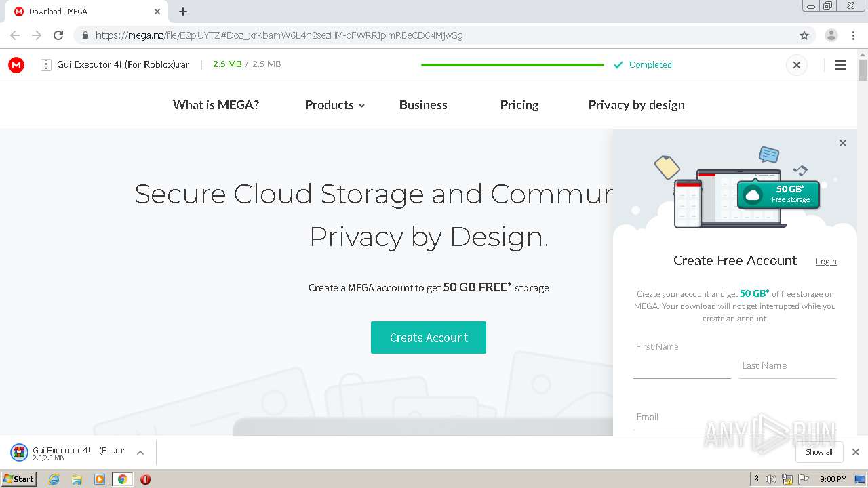
Task: Reload the page
Action: 58,35
